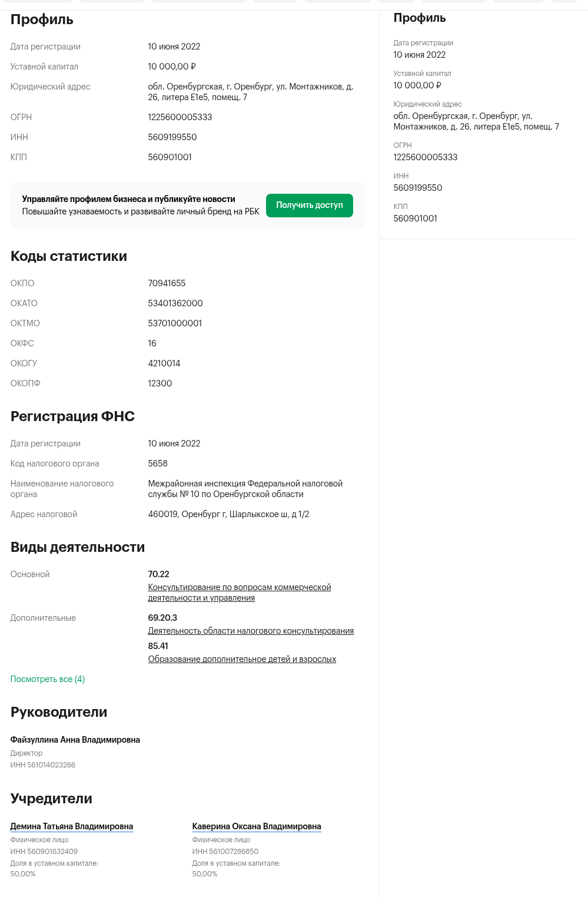Click the green "Получить доступ" button

pos(309,205)
